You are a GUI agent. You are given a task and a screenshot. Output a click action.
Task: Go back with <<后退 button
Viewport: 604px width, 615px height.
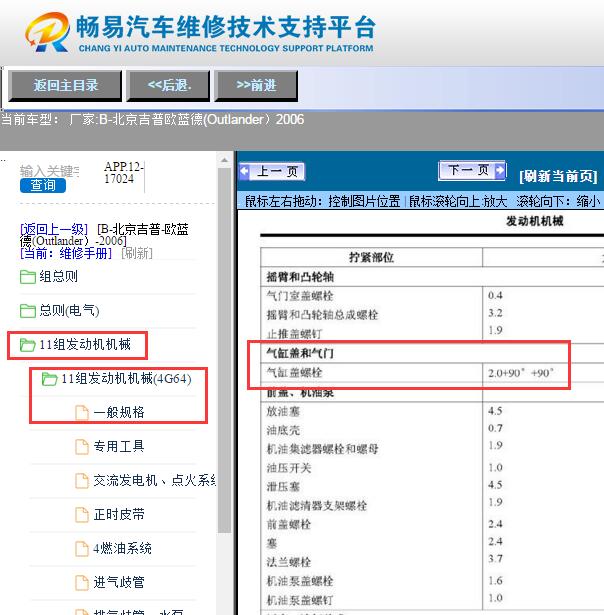(169, 86)
